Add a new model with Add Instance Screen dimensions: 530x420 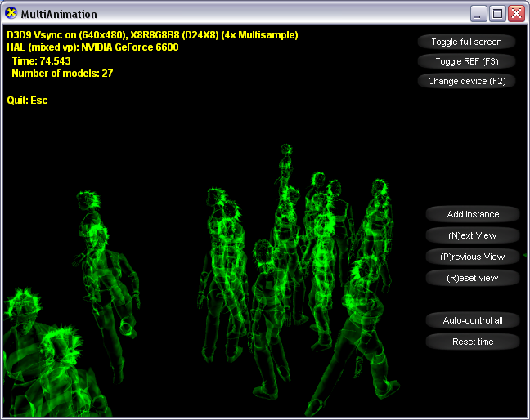473,214
